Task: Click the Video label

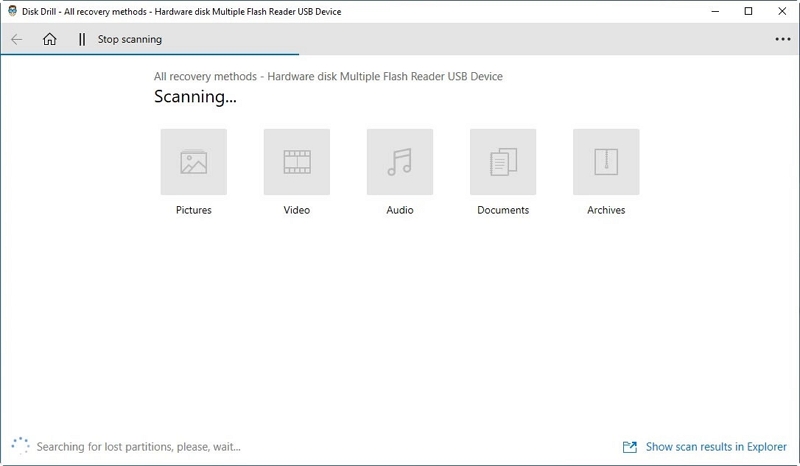Action: (297, 210)
